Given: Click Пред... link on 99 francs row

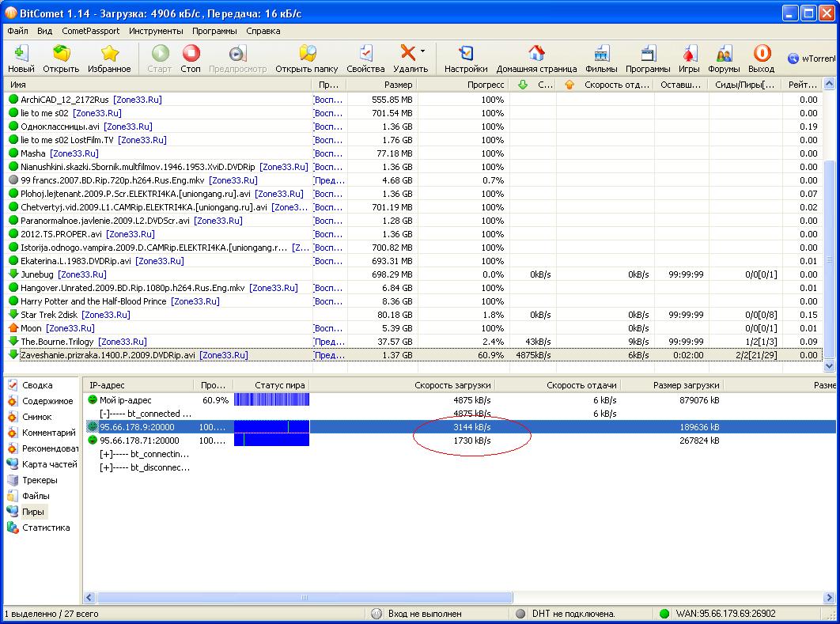Looking at the screenshot, I should pyautogui.click(x=329, y=180).
